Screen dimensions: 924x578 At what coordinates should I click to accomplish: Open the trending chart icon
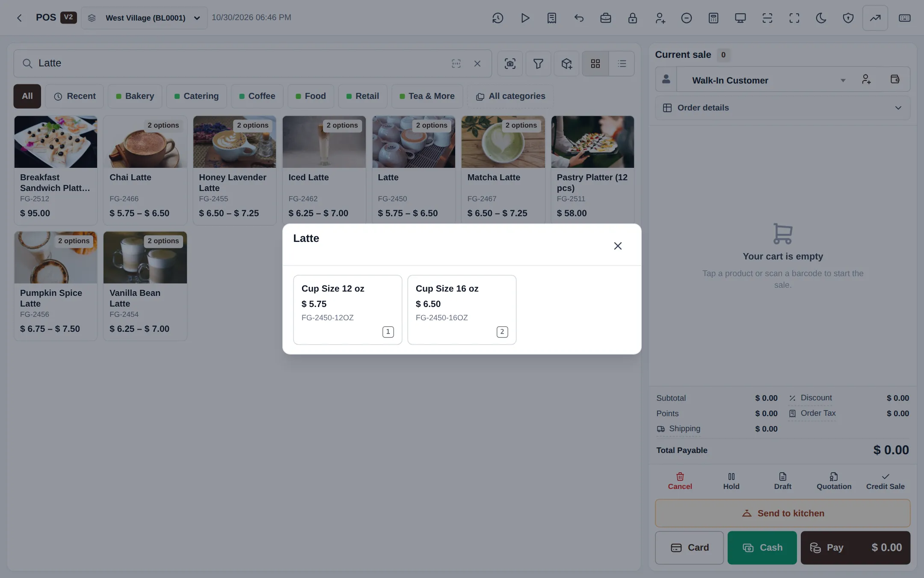click(x=875, y=18)
